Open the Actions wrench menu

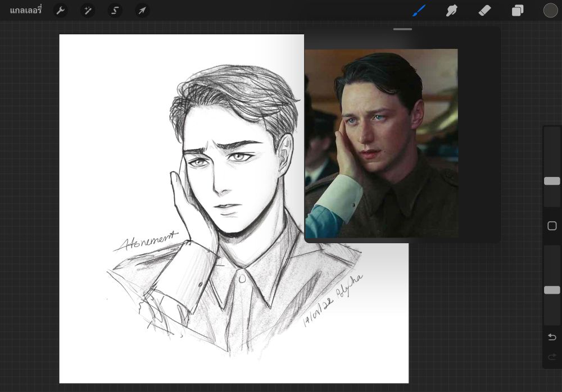(61, 11)
